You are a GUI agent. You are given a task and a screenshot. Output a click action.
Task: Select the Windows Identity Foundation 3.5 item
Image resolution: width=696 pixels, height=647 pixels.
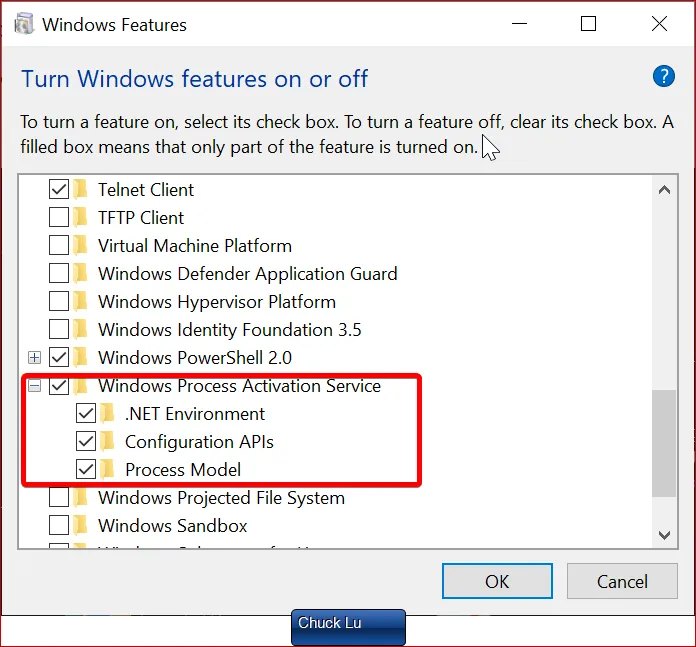tap(229, 330)
